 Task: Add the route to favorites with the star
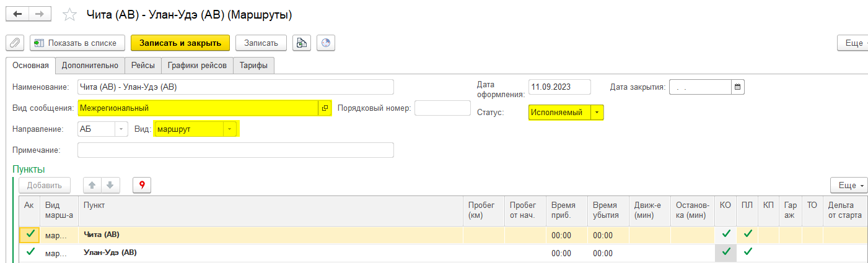pyautogui.click(x=71, y=14)
